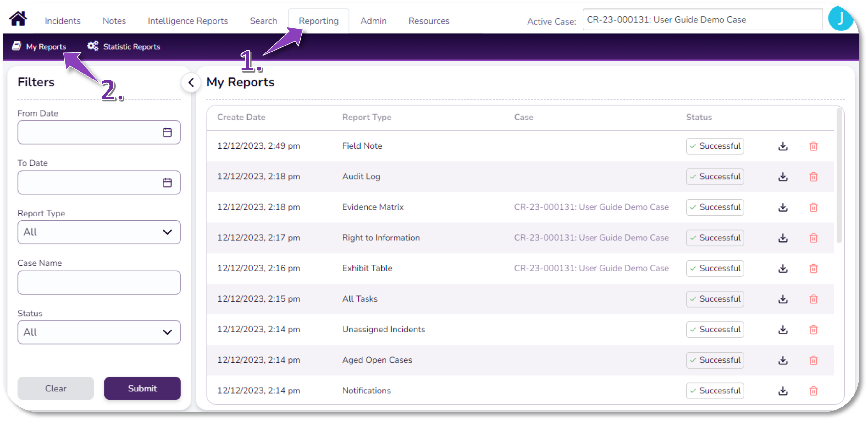Download the Evidence Matrix report
The width and height of the screenshot is (868, 421).
[783, 207]
